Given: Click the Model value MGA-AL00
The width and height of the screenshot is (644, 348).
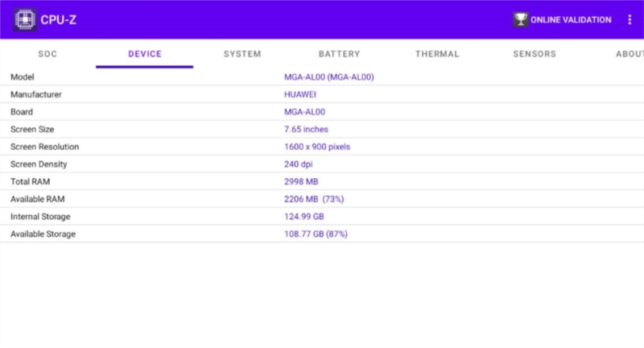Looking at the screenshot, I should [329, 77].
